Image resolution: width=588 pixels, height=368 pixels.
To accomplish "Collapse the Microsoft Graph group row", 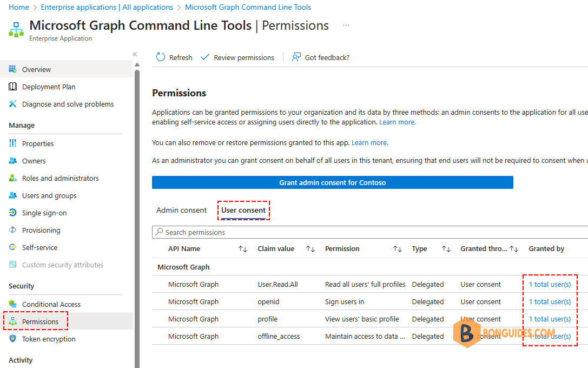I will (x=183, y=267).
